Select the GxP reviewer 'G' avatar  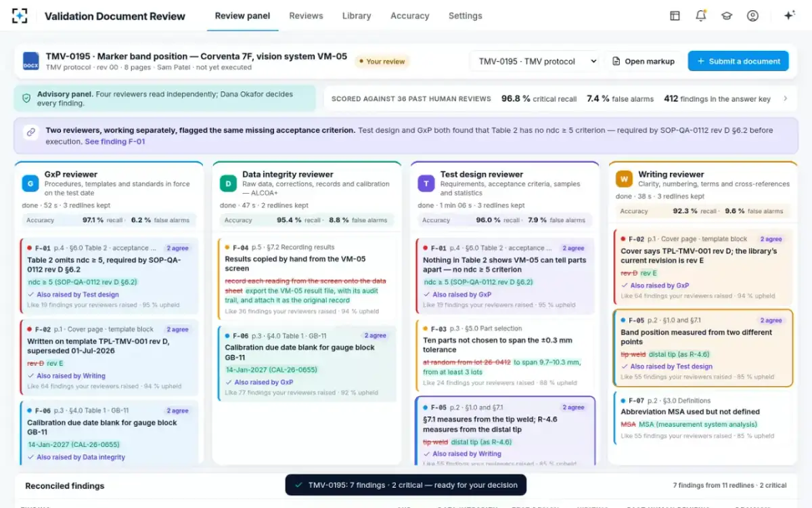pos(30,183)
